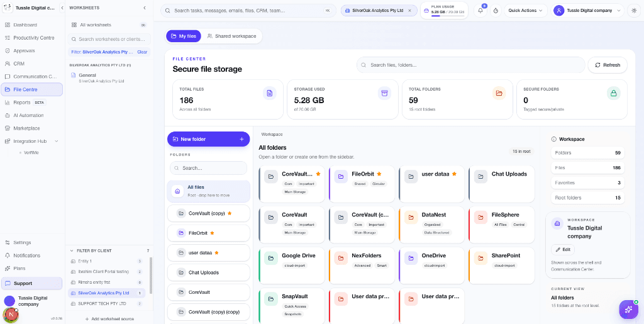The image size is (644, 324).
Task: Collapse the main sidebar arrow
Action: [62, 8]
